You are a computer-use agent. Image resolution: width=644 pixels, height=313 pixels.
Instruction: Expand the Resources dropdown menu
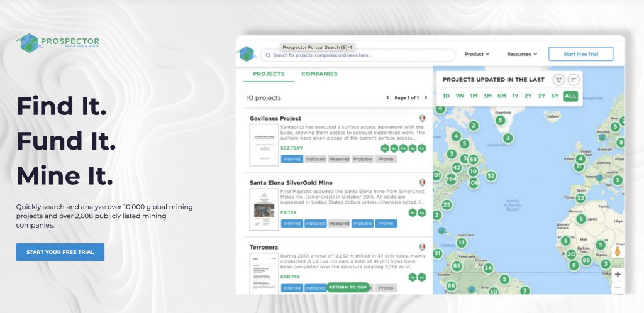522,54
